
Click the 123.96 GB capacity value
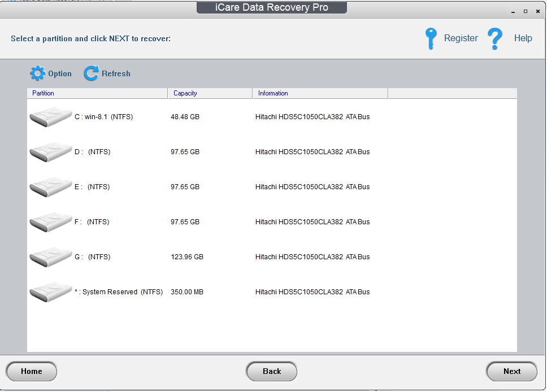187,256
